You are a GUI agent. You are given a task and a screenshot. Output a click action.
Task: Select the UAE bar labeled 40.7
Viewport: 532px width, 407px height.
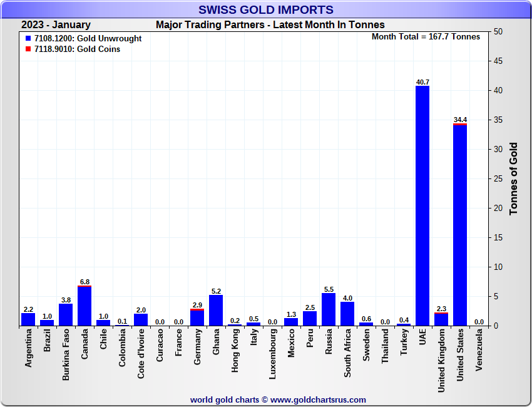coord(422,205)
